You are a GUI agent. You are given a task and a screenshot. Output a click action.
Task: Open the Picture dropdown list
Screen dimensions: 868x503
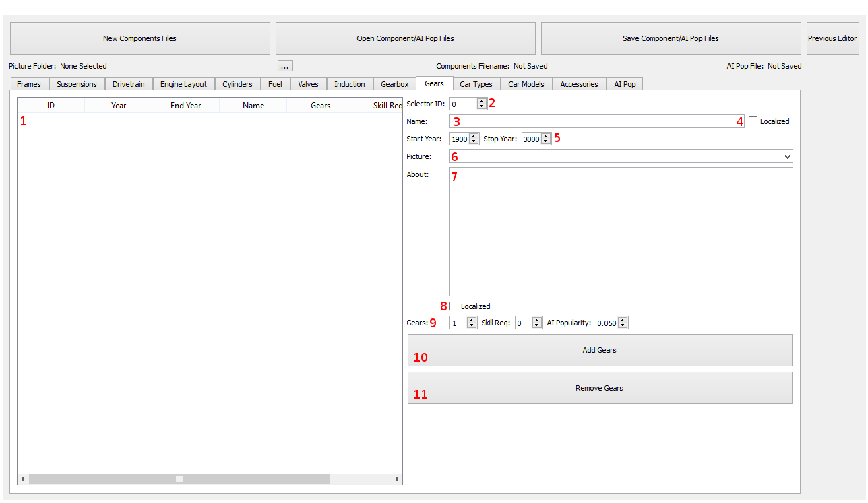787,157
